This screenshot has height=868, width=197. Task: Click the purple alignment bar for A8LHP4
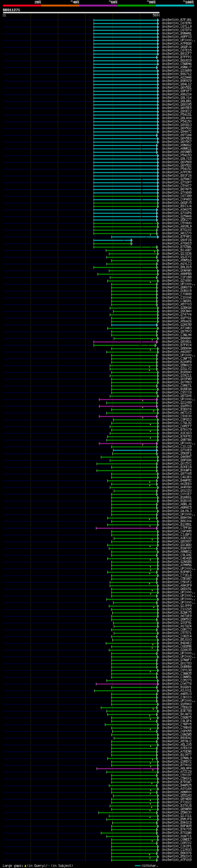coord(128,769)
